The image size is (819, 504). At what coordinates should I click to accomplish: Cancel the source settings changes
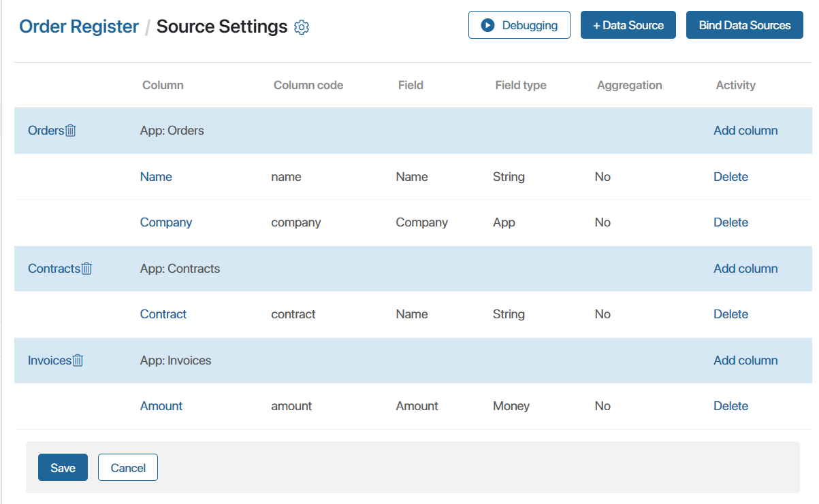[x=128, y=468]
